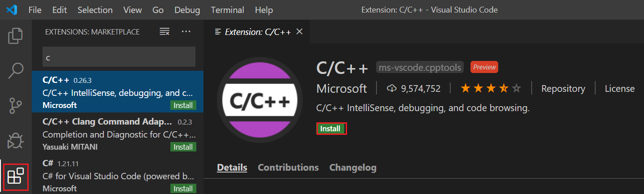Open the Debug view bug icon
This screenshot has height=194, width=644.
point(16,141)
